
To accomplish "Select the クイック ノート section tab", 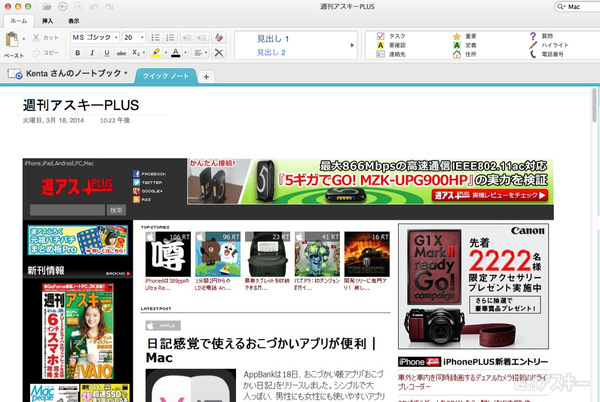I will click(x=166, y=76).
